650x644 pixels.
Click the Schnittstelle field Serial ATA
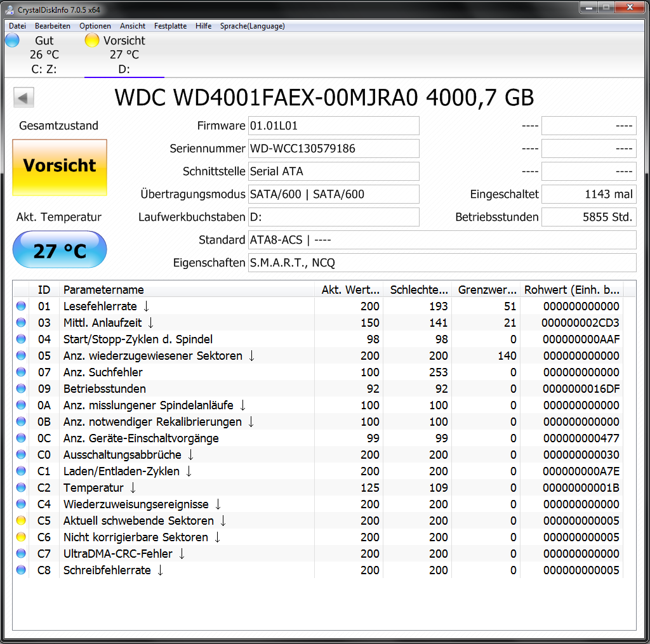(334, 171)
